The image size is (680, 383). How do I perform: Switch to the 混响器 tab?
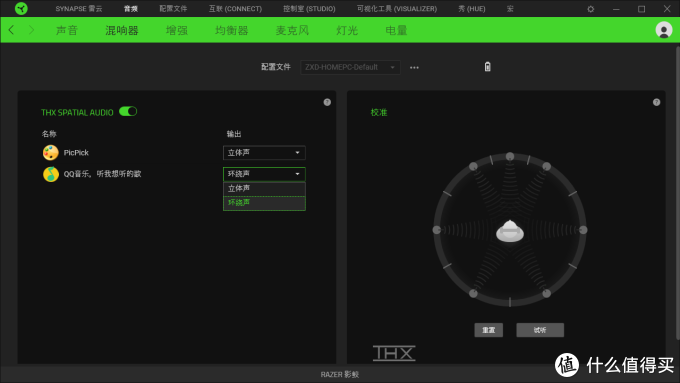pos(122,30)
